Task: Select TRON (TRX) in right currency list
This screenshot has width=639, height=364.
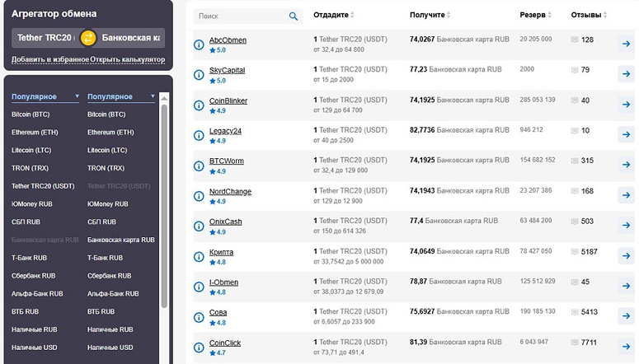Action: pyautogui.click(x=106, y=168)
